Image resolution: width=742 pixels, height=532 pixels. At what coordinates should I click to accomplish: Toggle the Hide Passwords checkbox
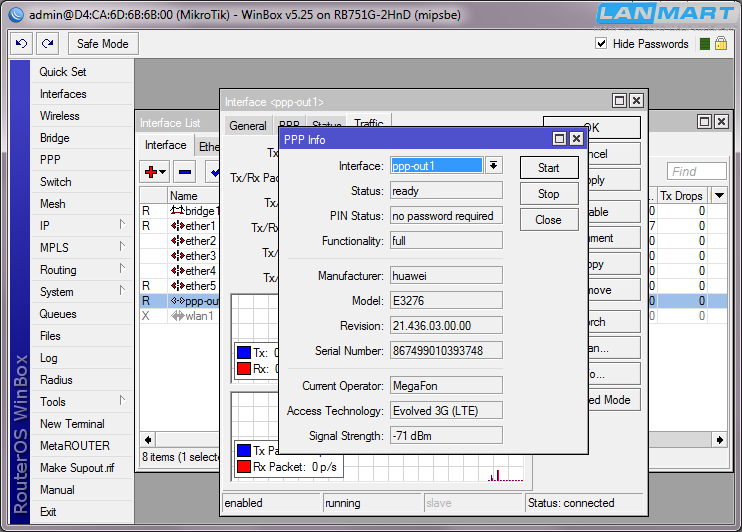[x=601, y=44]
